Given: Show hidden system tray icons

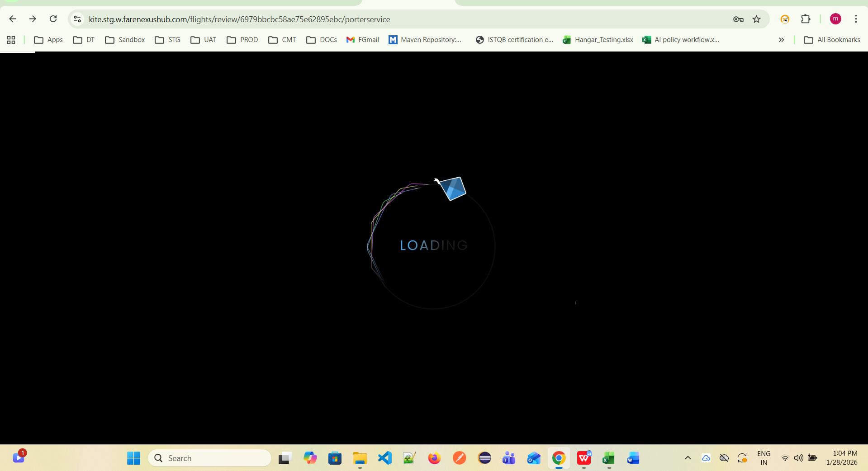Looking at the screenshot, I should tap(688, 458).
